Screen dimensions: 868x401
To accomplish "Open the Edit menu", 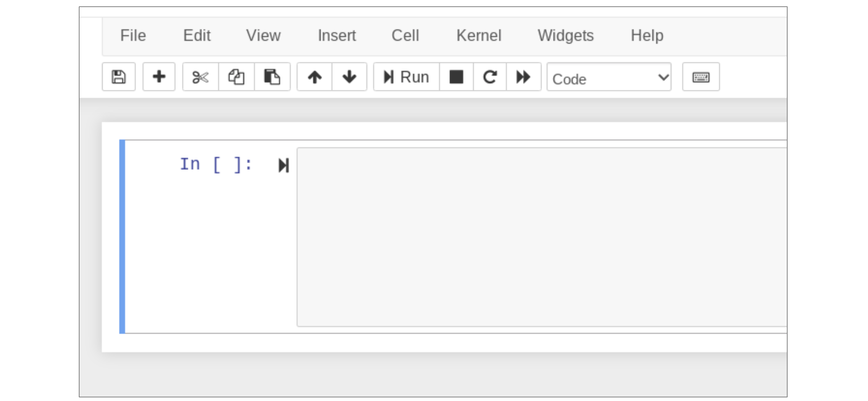I will 197,36.
